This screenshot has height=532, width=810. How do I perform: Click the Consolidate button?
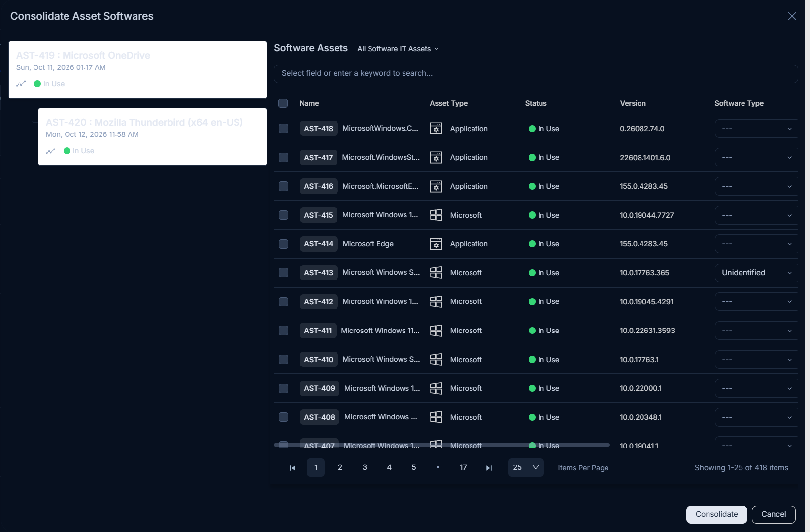(716, 514)
